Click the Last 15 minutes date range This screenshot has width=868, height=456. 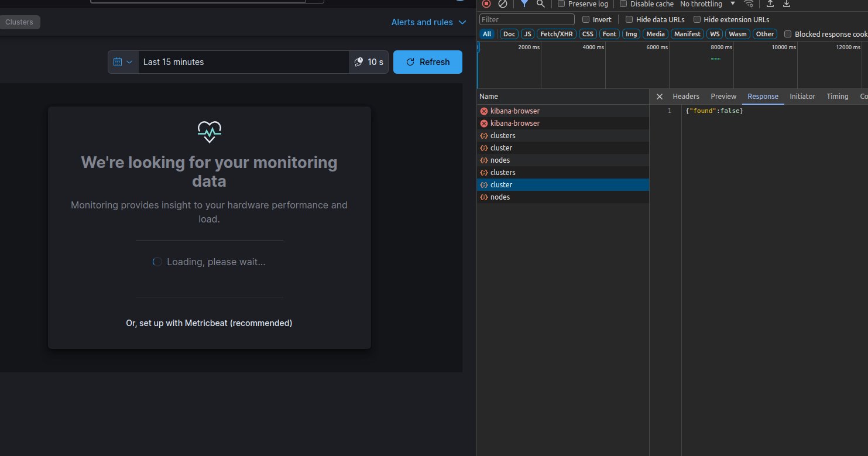tap(243, 62)
